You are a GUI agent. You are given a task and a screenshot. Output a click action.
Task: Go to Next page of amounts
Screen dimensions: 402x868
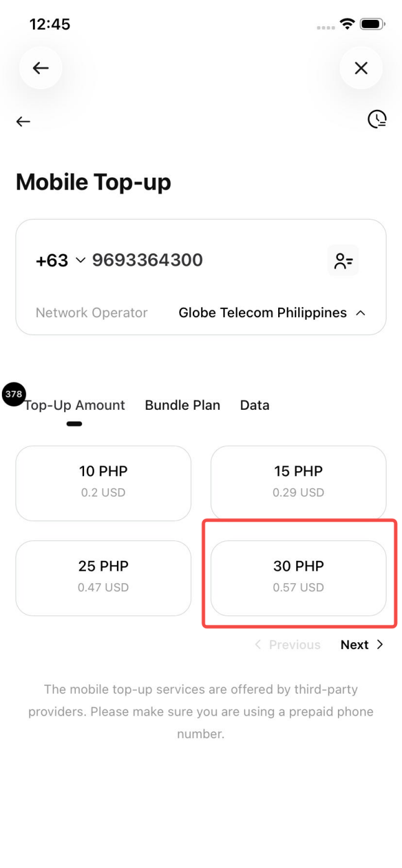click(362, 645)
